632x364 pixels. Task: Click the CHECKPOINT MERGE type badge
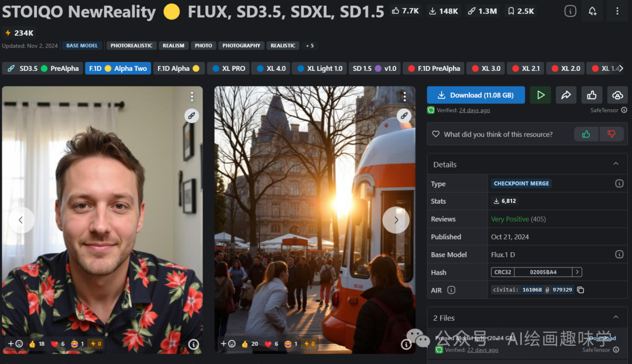pyautogui.click(x=521, y=183)
